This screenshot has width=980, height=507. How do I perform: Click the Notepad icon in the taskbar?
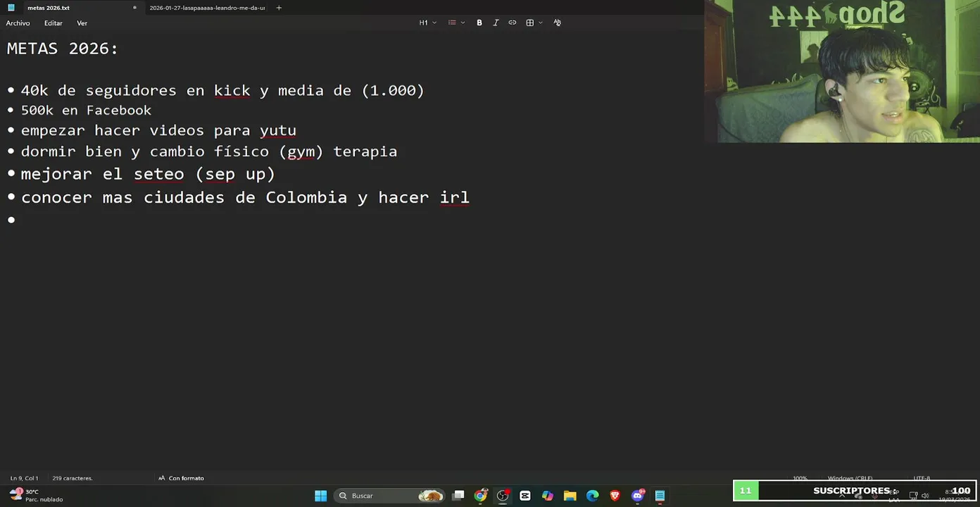coord(660,496)
